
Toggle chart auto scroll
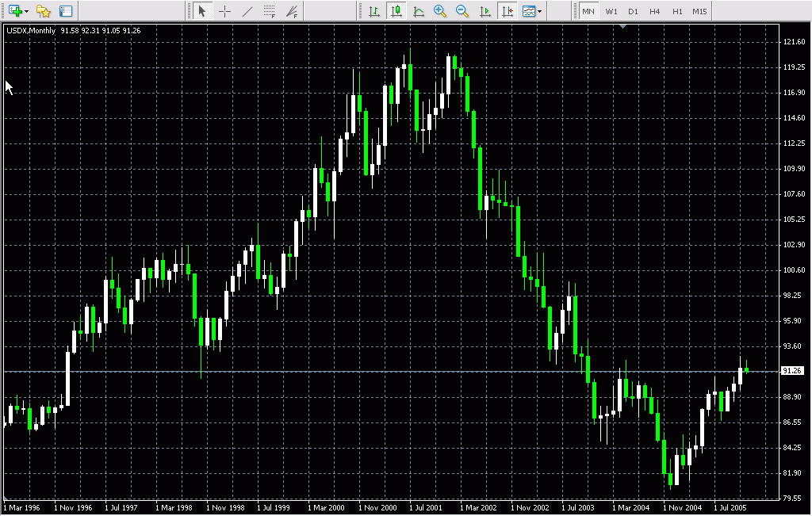485,11
